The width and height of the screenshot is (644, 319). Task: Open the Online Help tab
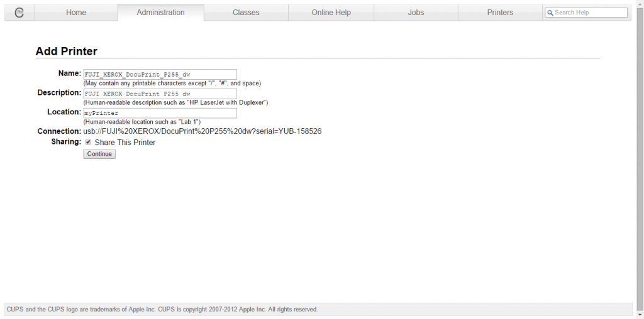point(331,13)
